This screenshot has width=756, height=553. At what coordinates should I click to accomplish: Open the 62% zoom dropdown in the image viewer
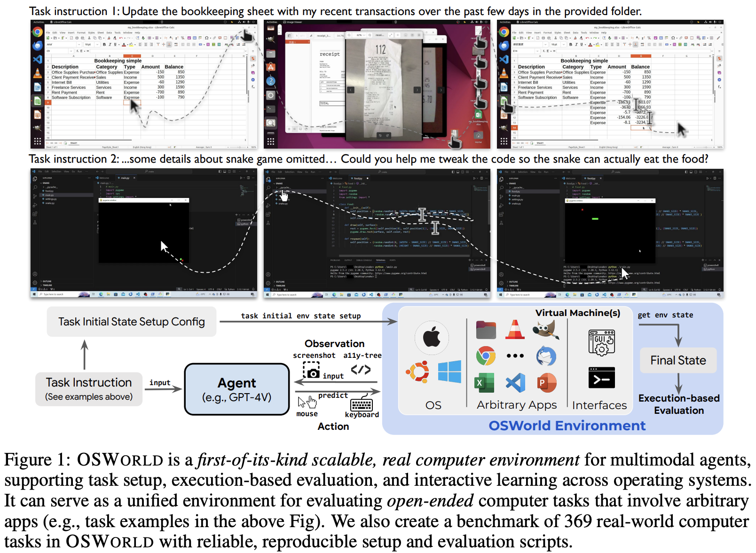coord(361,35)
